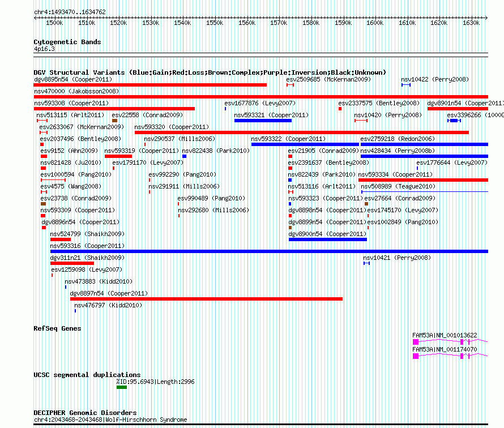The width and height of the screenshot is (504, 428).
Task: Click the blue esv3396266 variant glyph
Action: (454, 121)
